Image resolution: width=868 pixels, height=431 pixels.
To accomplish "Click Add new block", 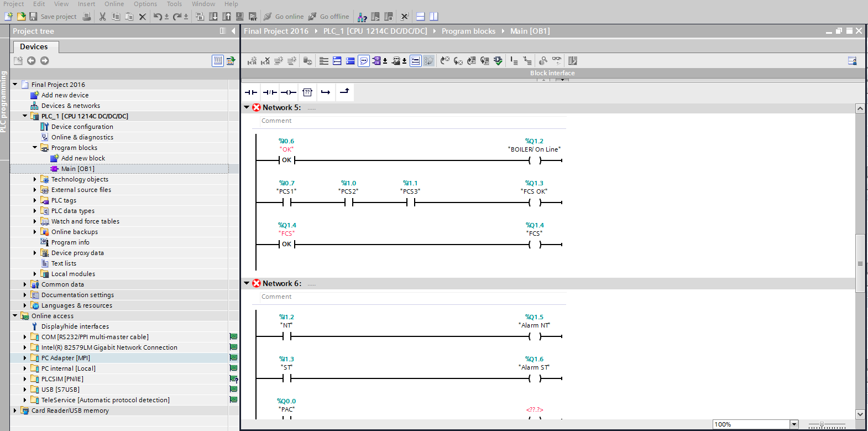I will point(83,158).
